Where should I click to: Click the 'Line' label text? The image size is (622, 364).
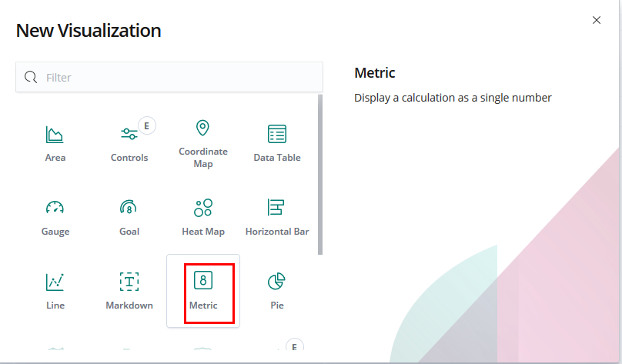[55, 306]
